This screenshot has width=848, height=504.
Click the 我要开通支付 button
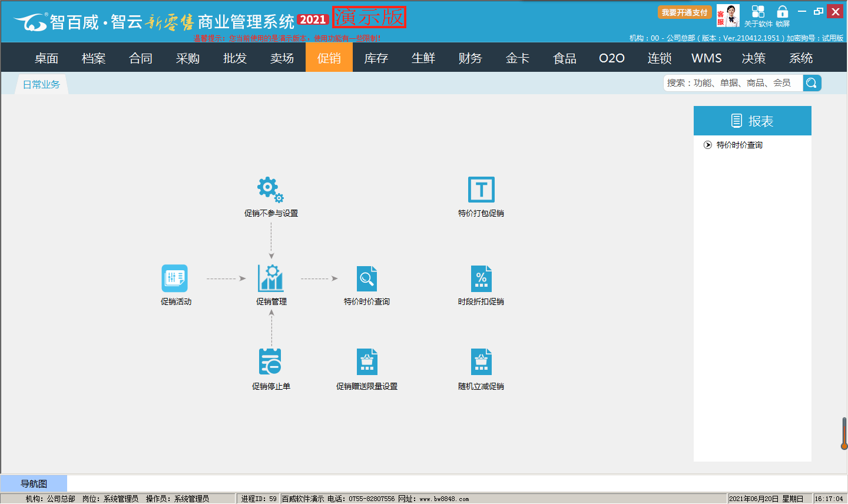point(684,12)
